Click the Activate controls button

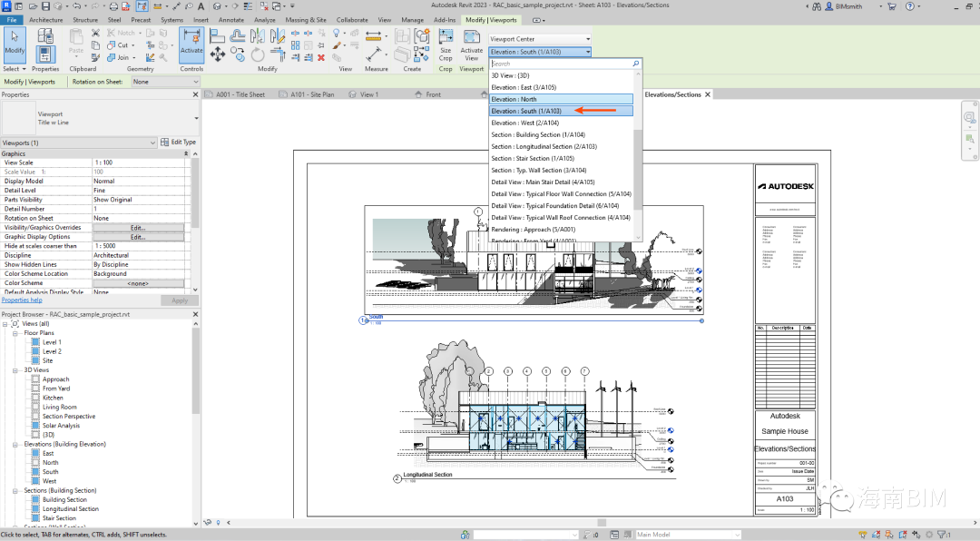[x=191, y=44]
